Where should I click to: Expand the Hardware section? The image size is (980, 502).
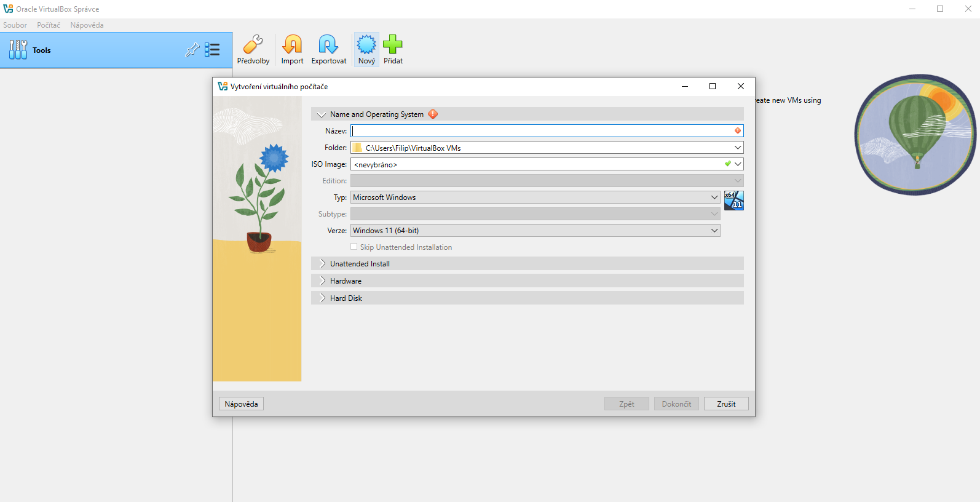coord(346,281)
